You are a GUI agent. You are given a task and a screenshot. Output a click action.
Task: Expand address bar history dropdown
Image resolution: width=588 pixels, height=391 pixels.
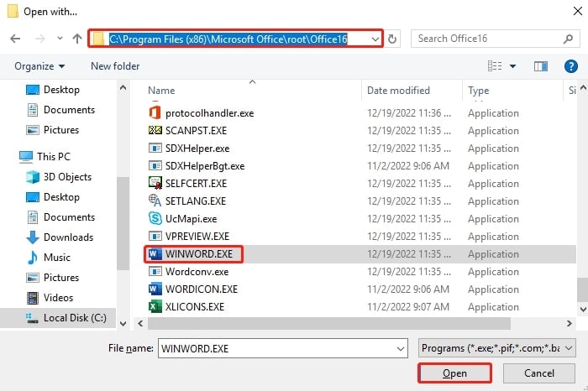375,39
